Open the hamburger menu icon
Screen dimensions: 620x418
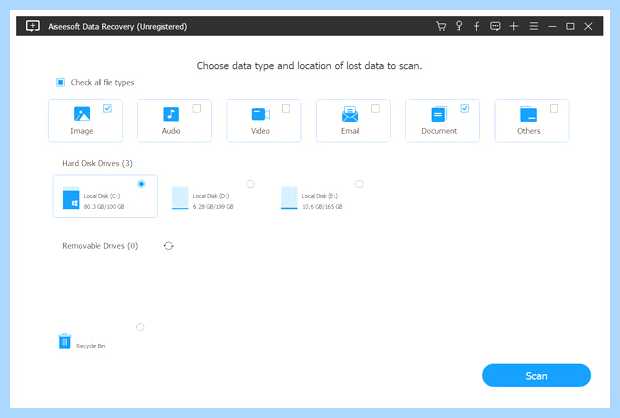tap(534, 26)
